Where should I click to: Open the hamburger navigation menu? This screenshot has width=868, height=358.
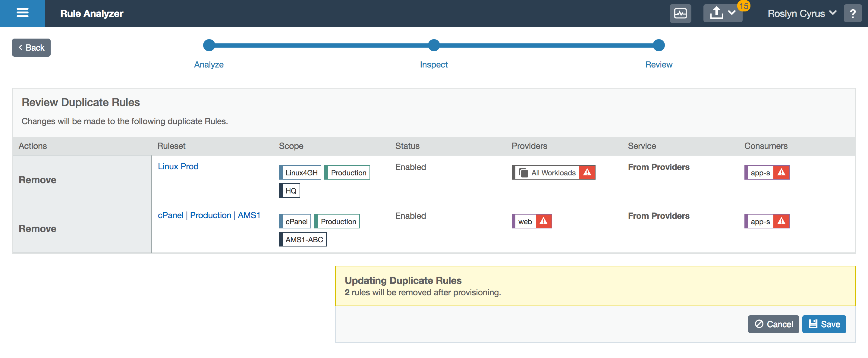pyautogui.click(x=22, y=13)
